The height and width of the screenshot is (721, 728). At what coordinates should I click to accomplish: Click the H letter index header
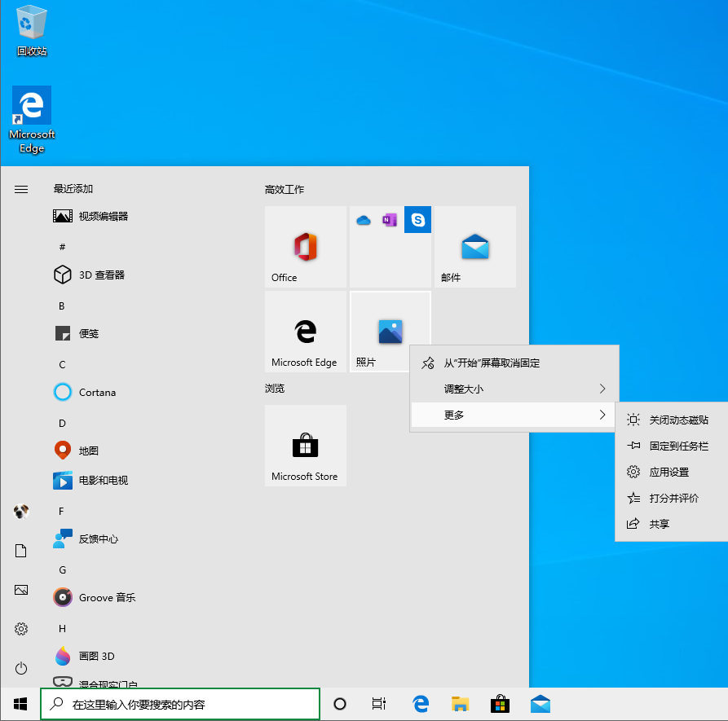62,629
